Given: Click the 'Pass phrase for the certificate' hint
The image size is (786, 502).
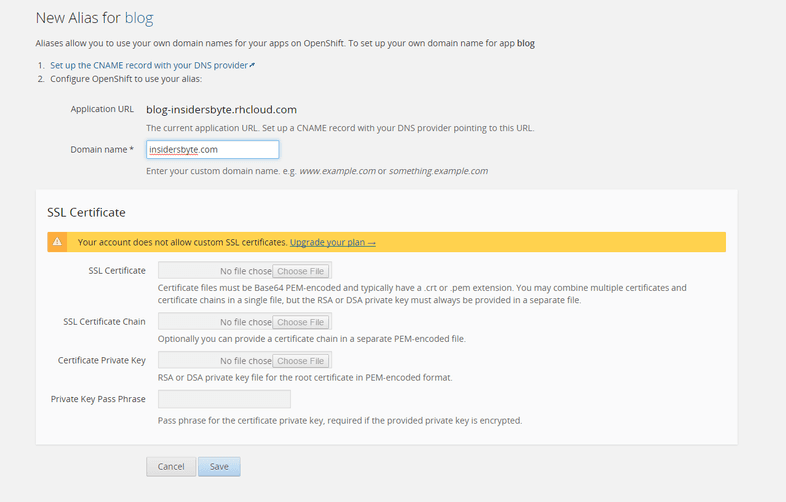Looking at the screenshot, I should point(340,420).
